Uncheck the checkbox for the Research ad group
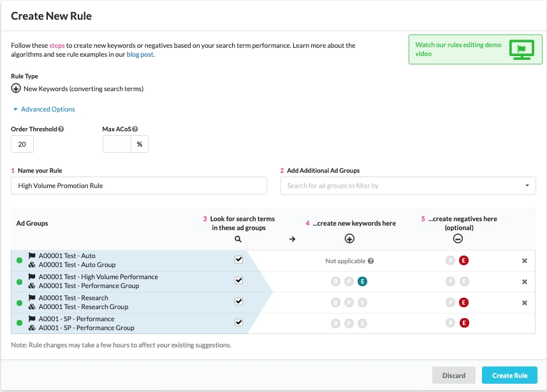Screen dimensions: 547x392 click(238, 301)
